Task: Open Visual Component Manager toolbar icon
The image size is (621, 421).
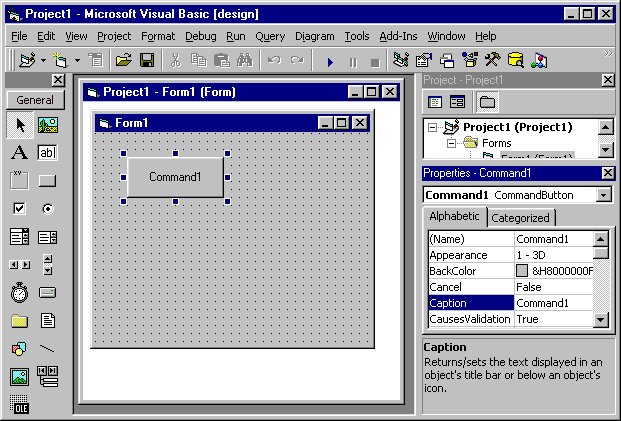Action: coord(539,61)
